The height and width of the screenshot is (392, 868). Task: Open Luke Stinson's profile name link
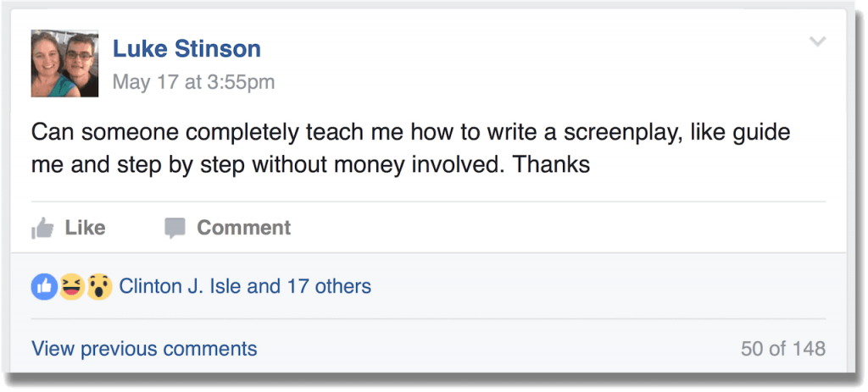186,49
